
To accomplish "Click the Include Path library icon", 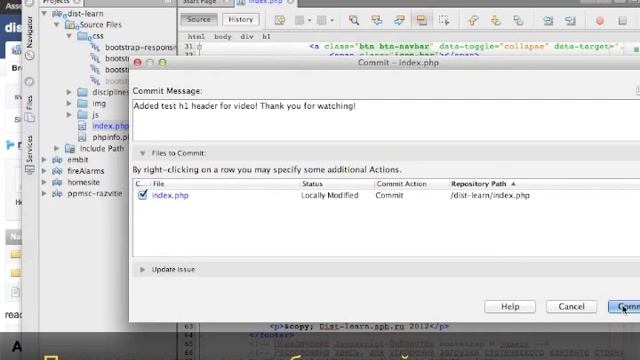I will 70,149.
